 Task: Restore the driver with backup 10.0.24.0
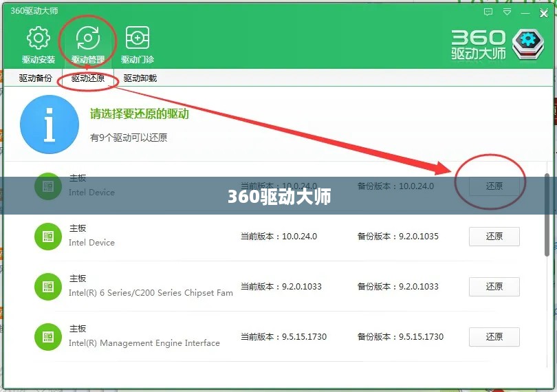tap(494, 186)
